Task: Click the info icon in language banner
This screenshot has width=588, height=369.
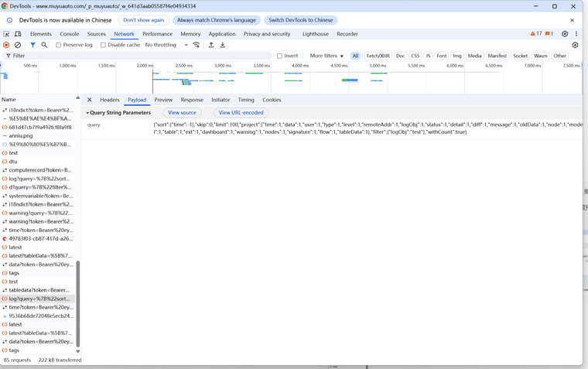Action: click(9, 20)
